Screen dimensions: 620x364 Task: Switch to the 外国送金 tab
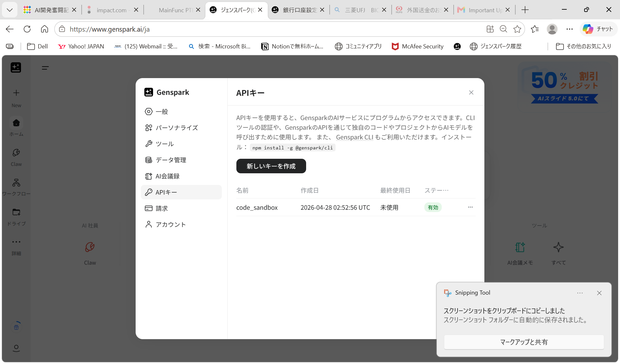coord(422,10)
